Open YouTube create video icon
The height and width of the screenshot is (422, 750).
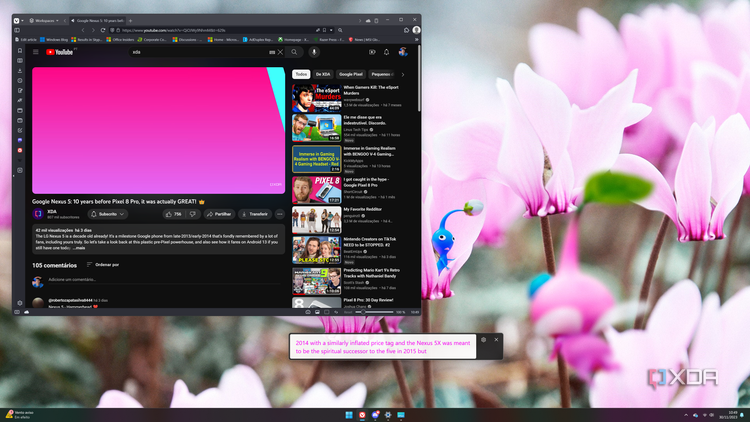coord(372,52)
